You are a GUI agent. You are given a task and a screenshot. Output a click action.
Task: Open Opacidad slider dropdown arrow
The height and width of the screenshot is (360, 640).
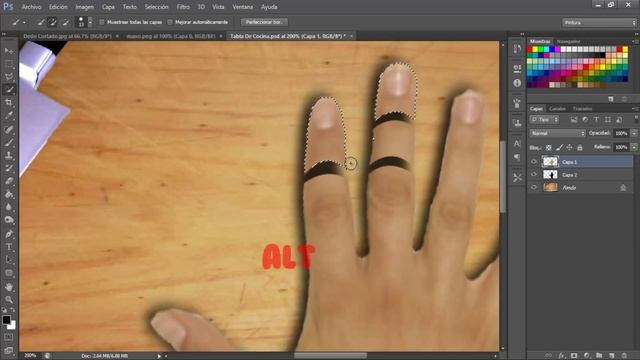(x=634, y=133)
